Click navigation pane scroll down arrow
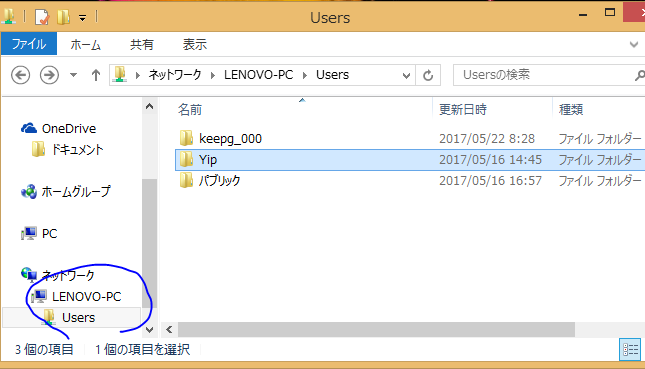The height and width of the screenshot is (369, 645). tap(149, 330)
